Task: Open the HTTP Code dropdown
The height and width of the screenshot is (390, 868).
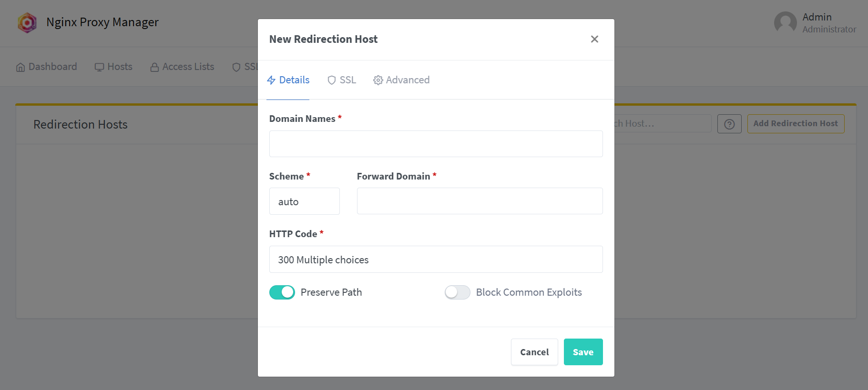Action: pos(436,260)
